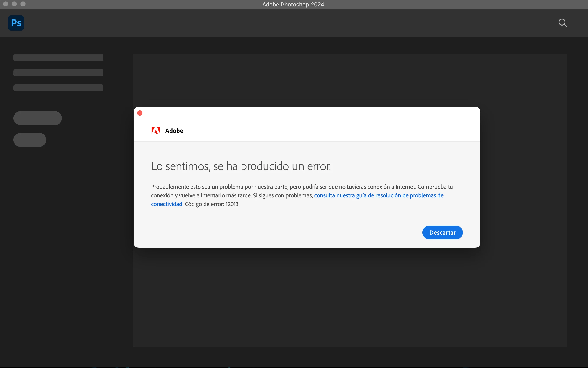Click the larger rounded placeholder pill
588x368 pixels.
pyautogui.click(x=38, y=118)
